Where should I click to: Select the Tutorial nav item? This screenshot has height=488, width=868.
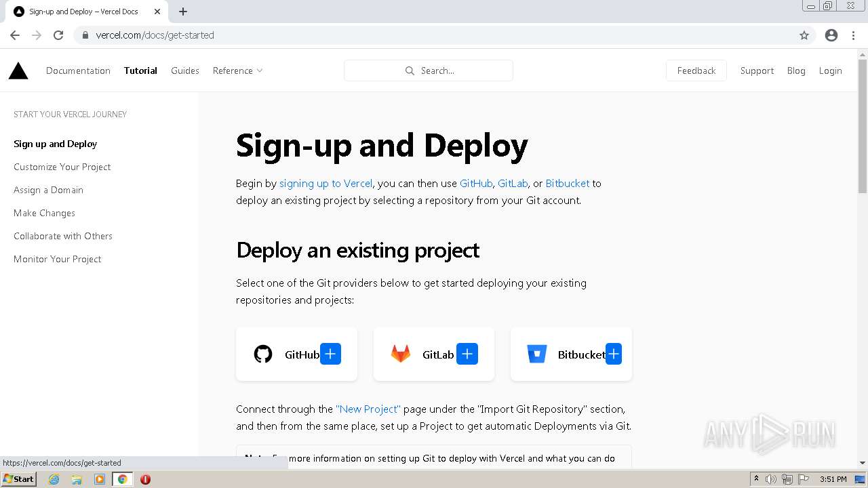click(140, 70)
